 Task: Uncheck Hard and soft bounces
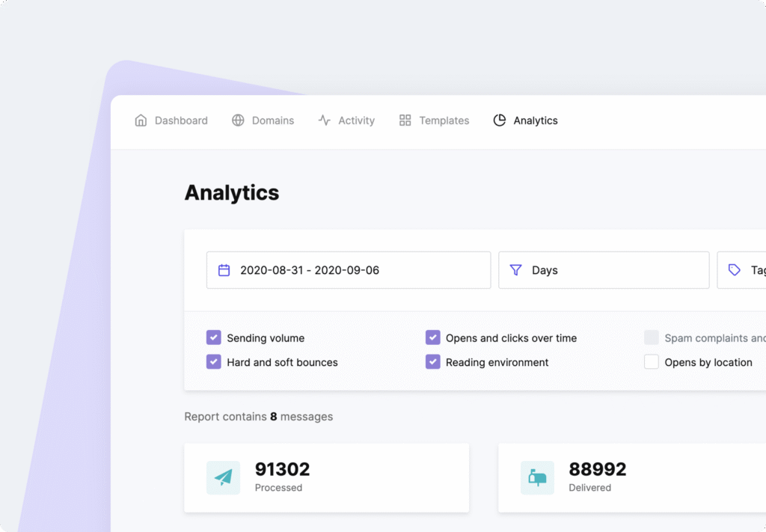tap(213, 362)
